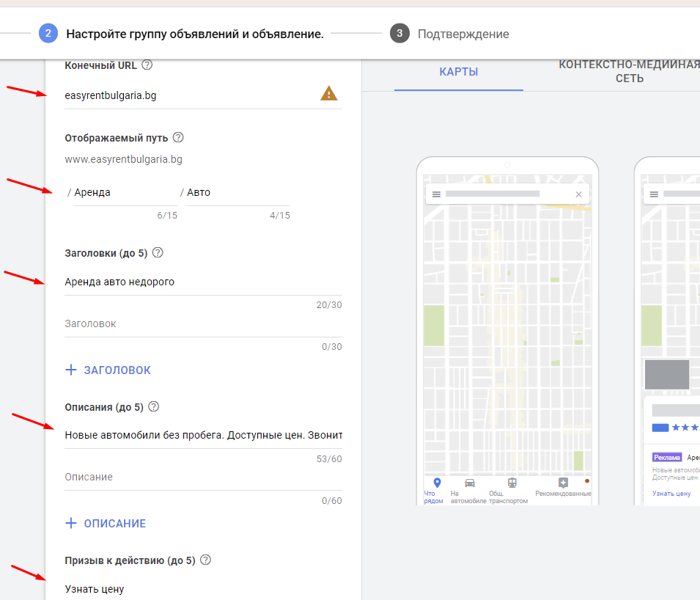
Task: Edit the headline Аренда авто недорого
Action: 203,282
